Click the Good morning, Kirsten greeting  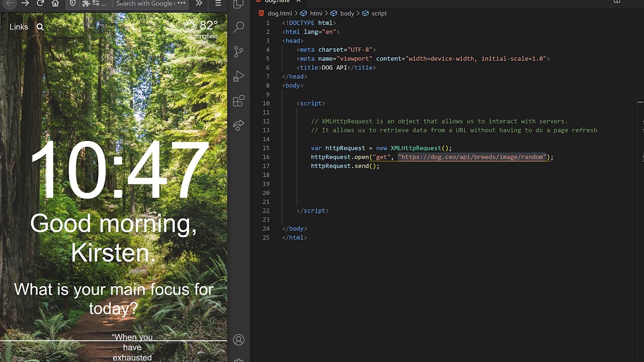(113, 238)
